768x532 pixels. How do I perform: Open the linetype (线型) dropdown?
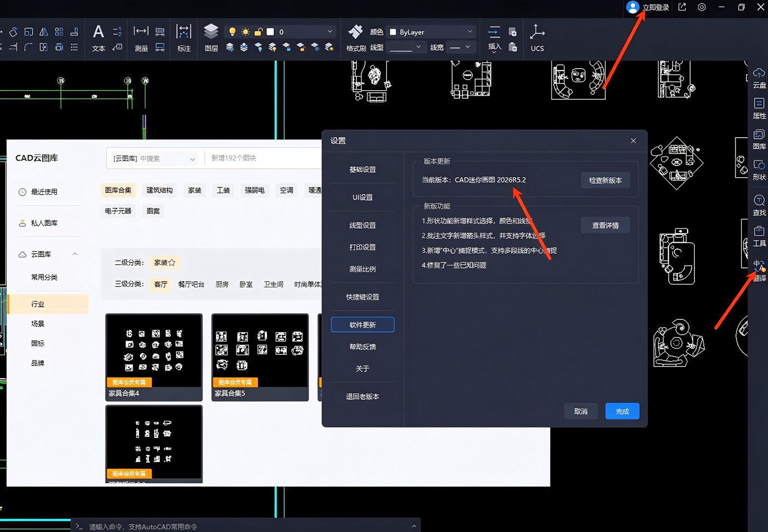point(406,47)
